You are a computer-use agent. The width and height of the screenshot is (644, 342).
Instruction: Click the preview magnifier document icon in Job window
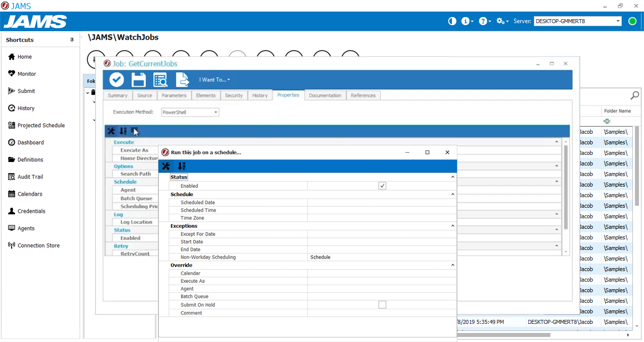tap(160, 79)
